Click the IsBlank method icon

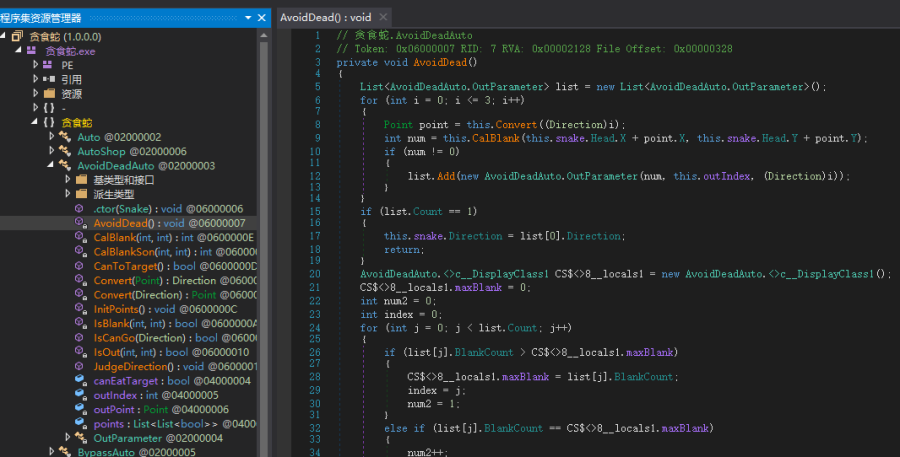pyautogui.click(x=81, y=323)
